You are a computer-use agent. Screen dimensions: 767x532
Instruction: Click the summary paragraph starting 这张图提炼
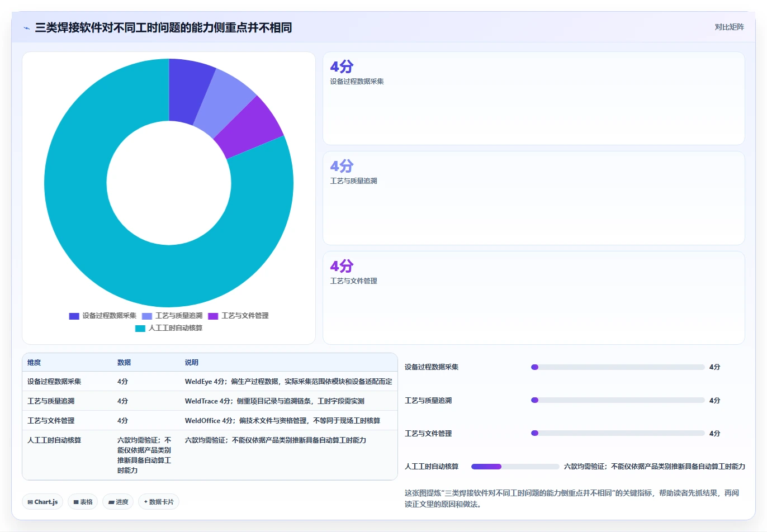[572, 498]
